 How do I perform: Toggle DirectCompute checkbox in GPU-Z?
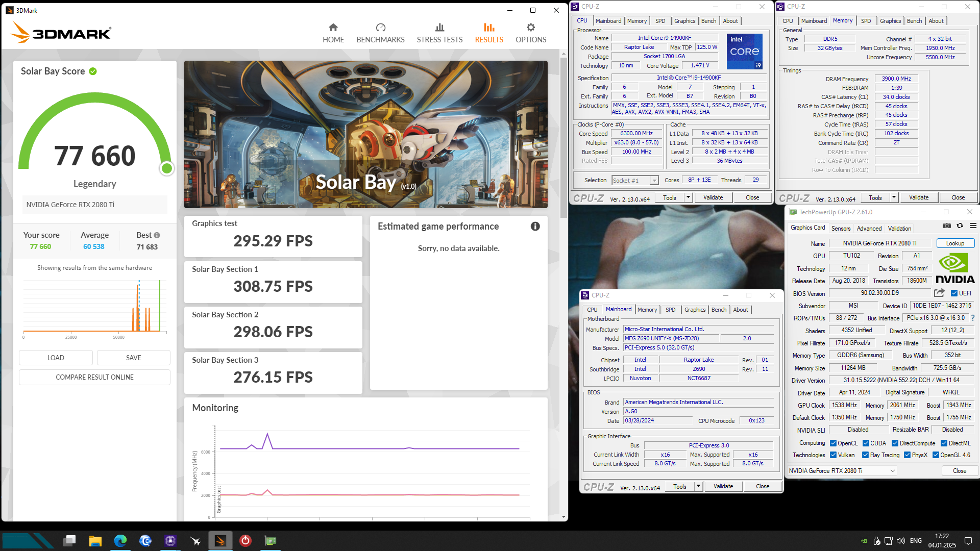[895, 443]
